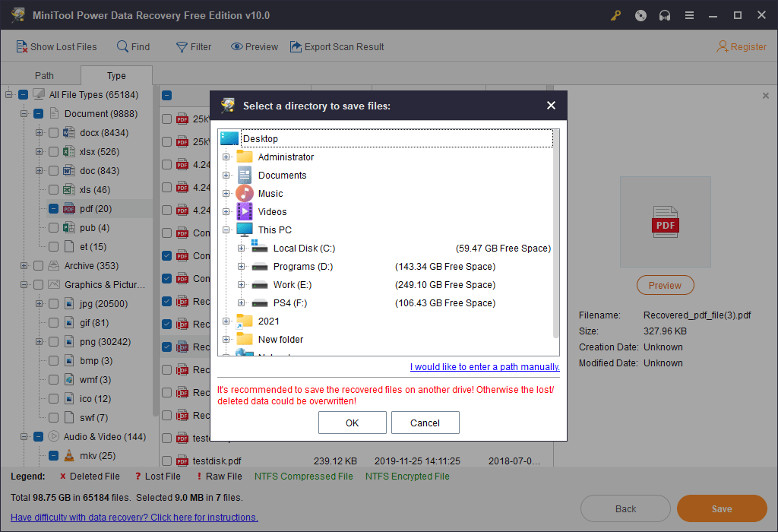Open data recovery instructions link
Viewport: 778px width, 532px height.
tap(134, 517)
